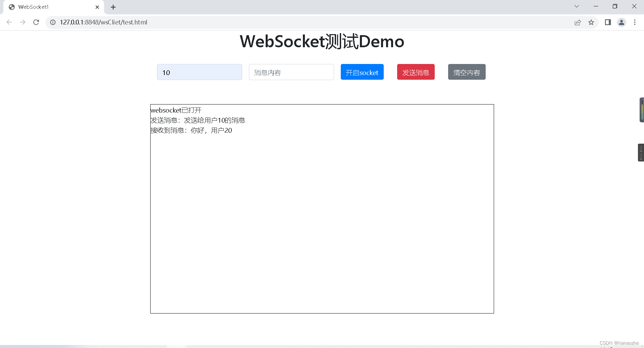Open the share this page icon
Image resolution: width=644 pixels, height=348 pixels.
[578, 22]
